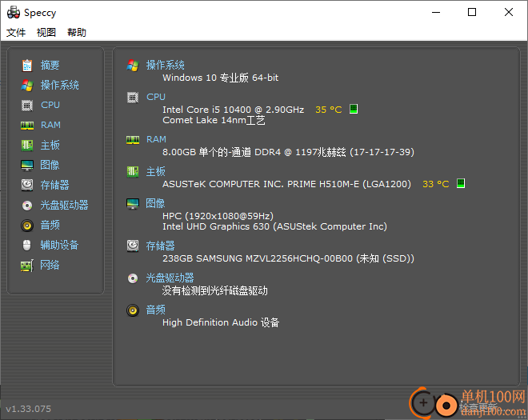Click the 图像 heading link in the summary
Image resolution: width=528 pixels, height=420 pixels.
tap(155, 203)
